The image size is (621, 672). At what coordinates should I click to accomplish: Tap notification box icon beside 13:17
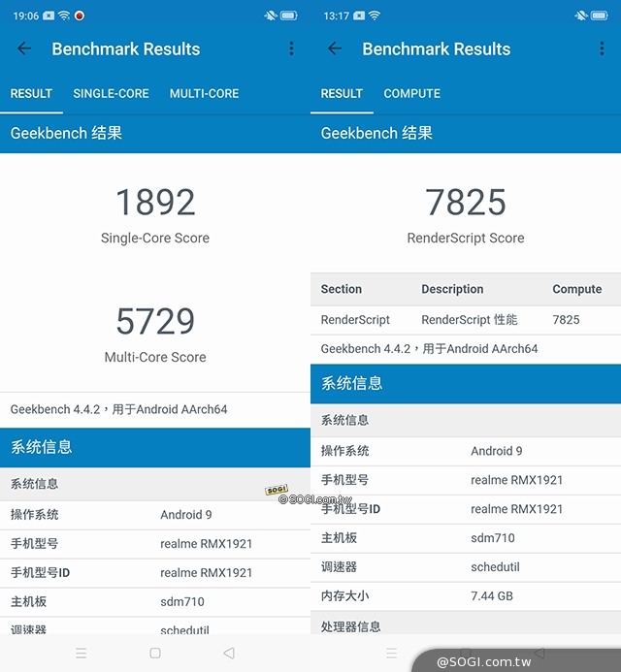pos(359,16)
